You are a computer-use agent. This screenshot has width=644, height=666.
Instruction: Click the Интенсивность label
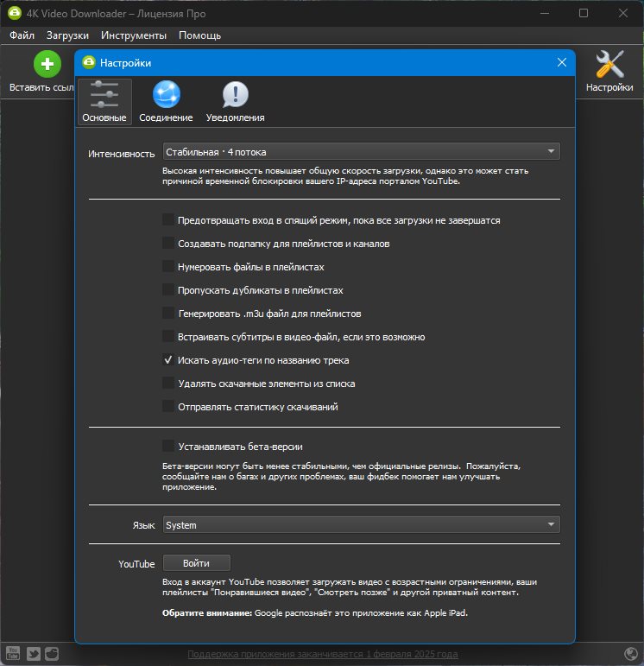122,154
